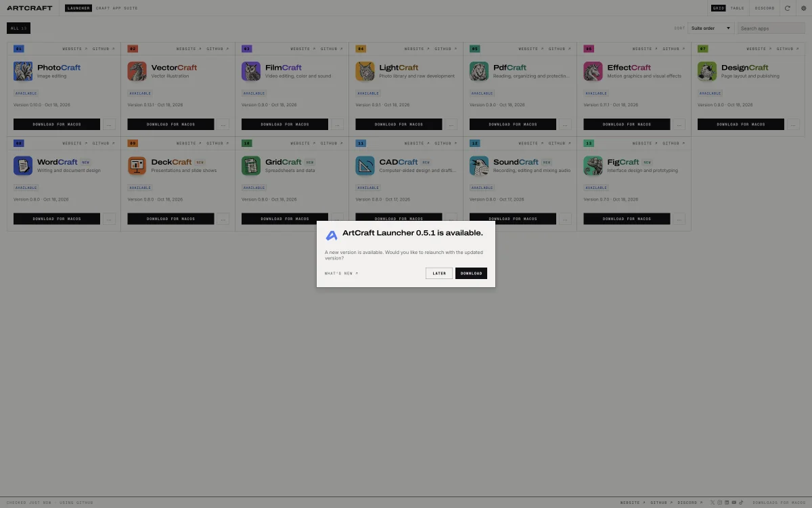Image resolution: width=812 pixels, height=508 pixels.
Task: Open footer GitHub link
Action: (662, 503)
